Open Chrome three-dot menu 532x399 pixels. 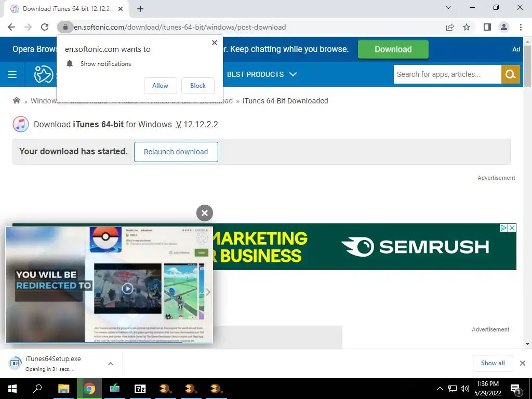tap(521, 27)
